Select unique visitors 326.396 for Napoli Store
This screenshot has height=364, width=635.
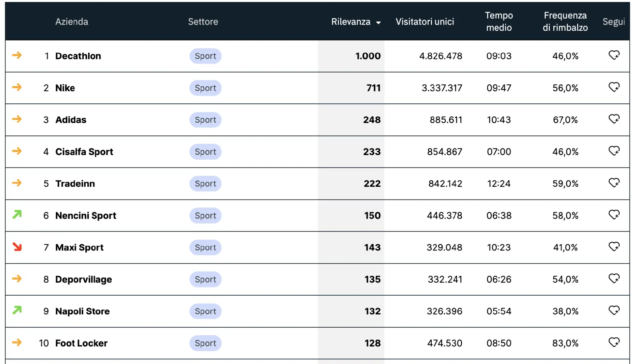(444, 311)
